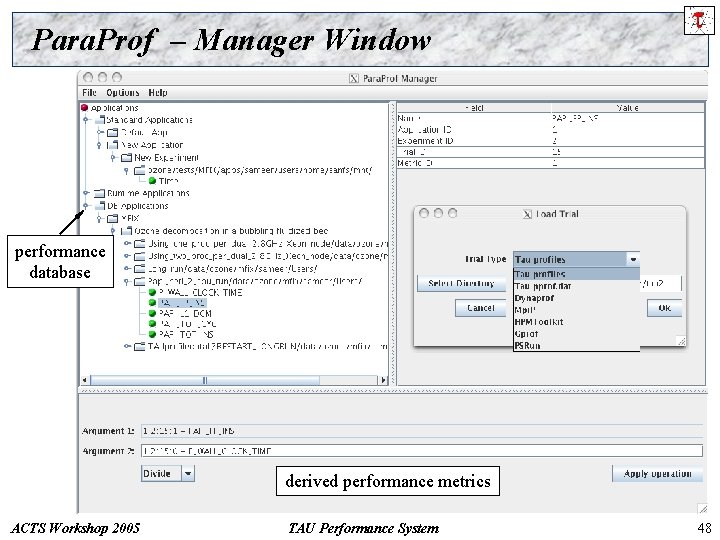The width and height of the screenshot is (720, 540).
Task: Click Cancel in Load Trial dialog
Action: (480, 308)
